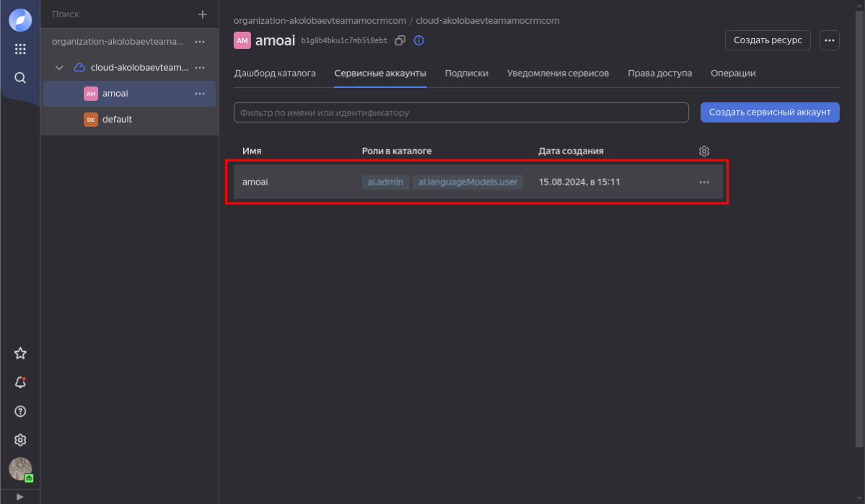Switch to the Дашборд каталога tab
865x504 pixels.
tap(275, 74)
